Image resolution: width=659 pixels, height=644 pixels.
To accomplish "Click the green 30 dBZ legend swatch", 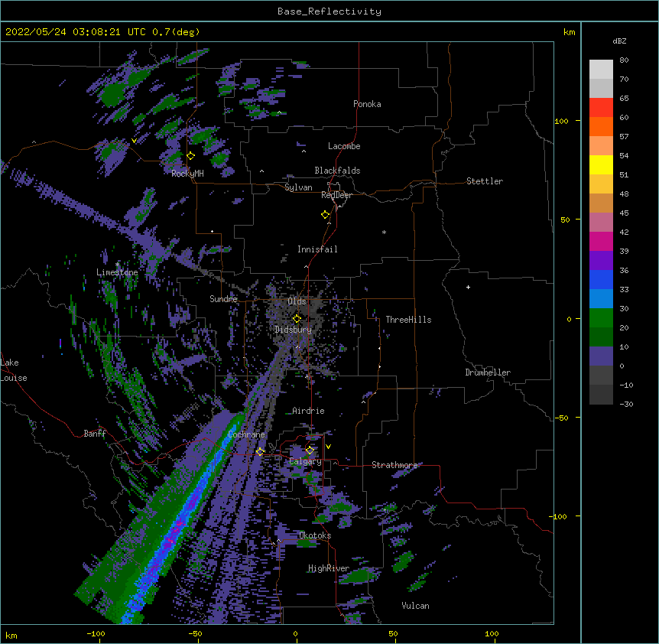I will coord(601,318).
